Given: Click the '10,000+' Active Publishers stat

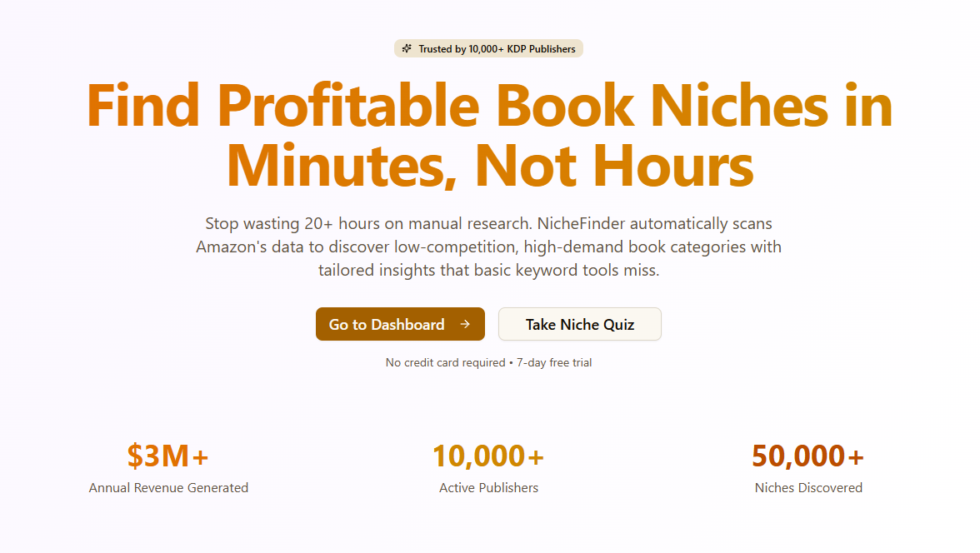Looking at the screenshot, I should 489,456.
